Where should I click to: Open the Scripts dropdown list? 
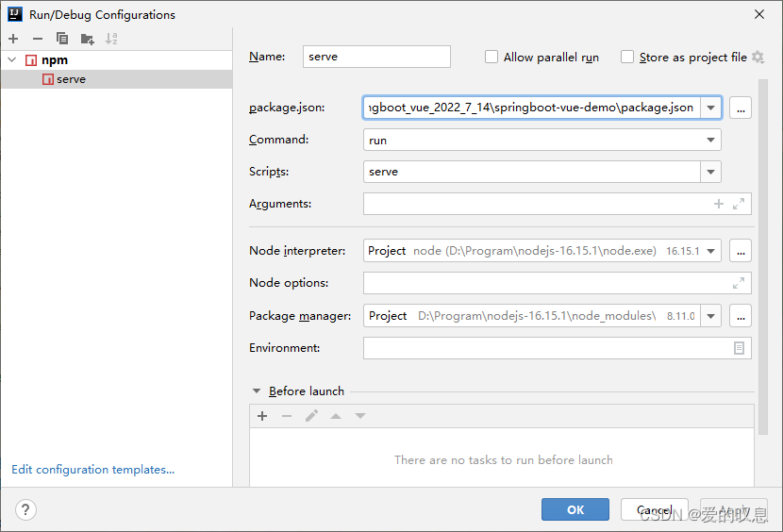pyautogui.click(x=710, y=172)
